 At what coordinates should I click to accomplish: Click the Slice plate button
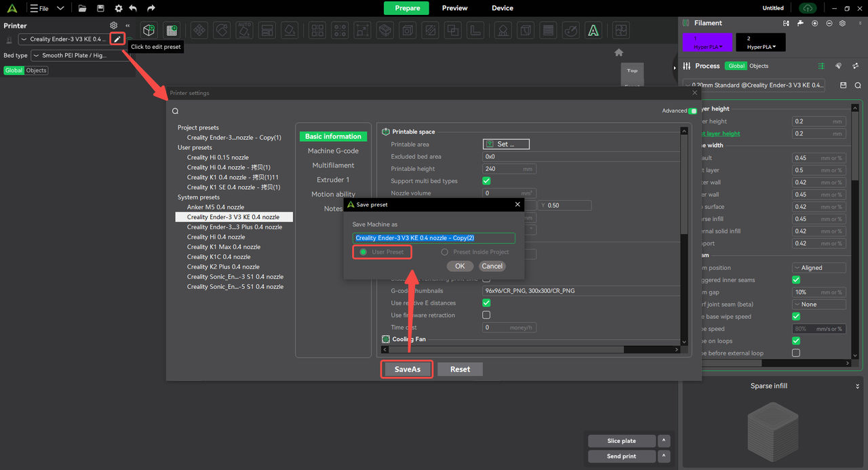[x=622, y=441]
